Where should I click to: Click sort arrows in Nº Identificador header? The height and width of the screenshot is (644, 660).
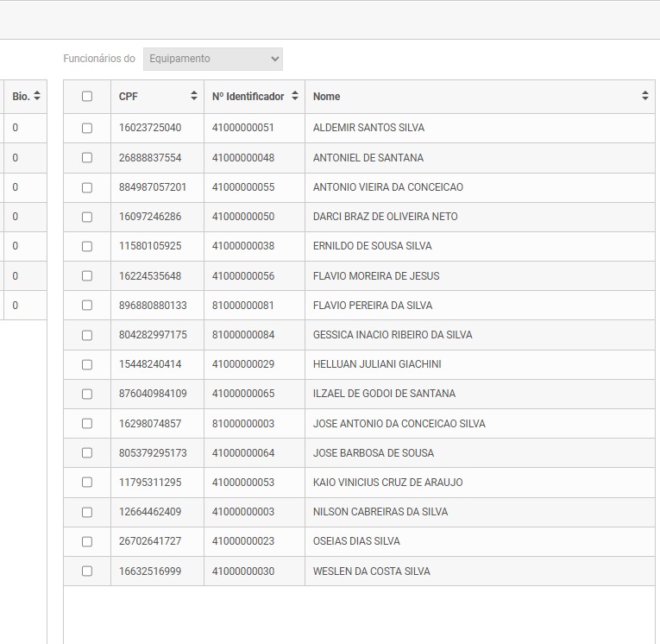pos(295,97)
